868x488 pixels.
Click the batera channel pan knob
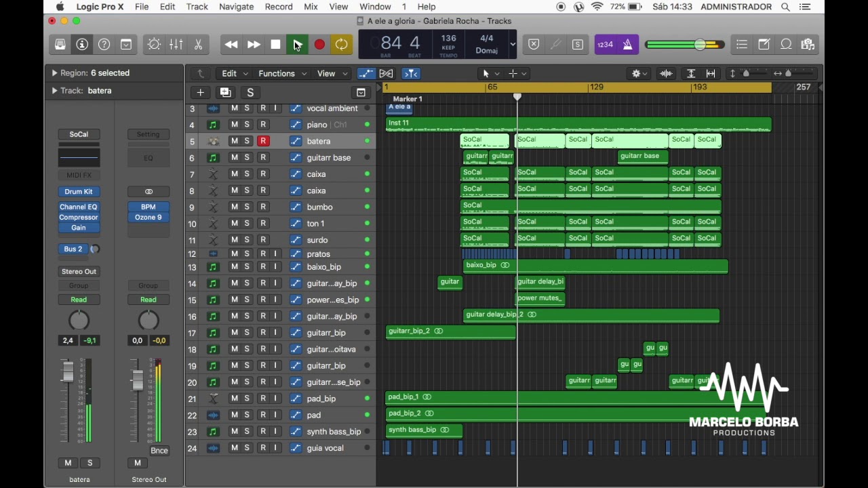[x=79, y=320]
